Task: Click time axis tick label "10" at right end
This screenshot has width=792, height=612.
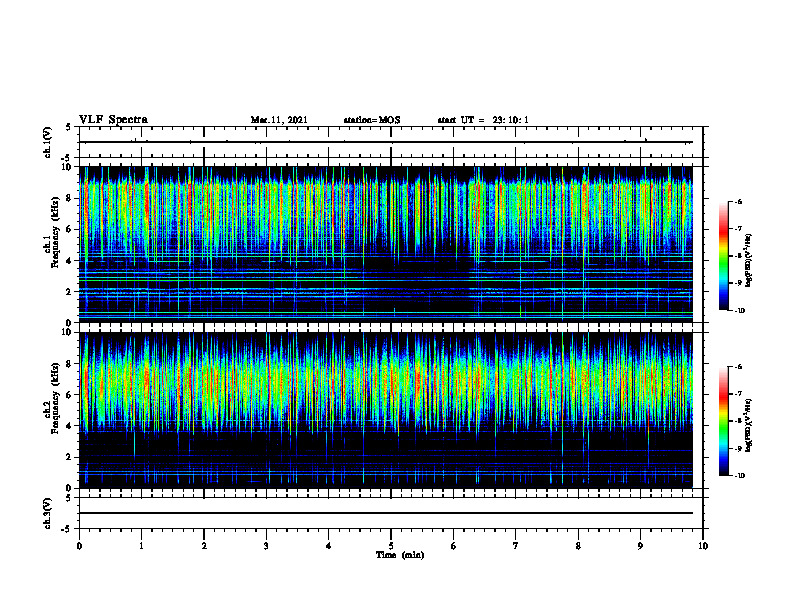Action: pyautogui.click(x=703, y=546)
